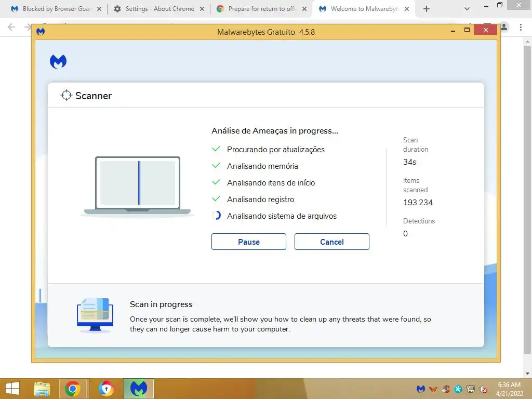Click the Análise de Ameaças in progress heading
Viewport: 532px width, 399px height.
tap(274, 130)
